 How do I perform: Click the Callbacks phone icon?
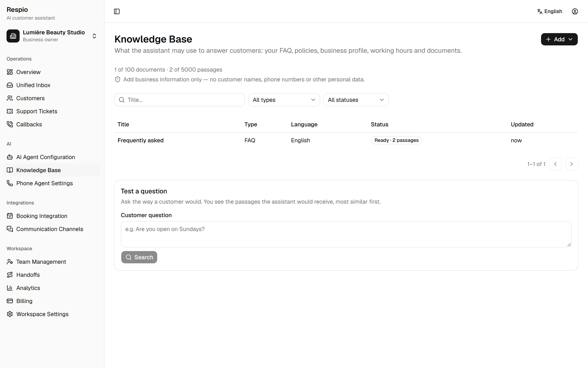click(10, 124)
